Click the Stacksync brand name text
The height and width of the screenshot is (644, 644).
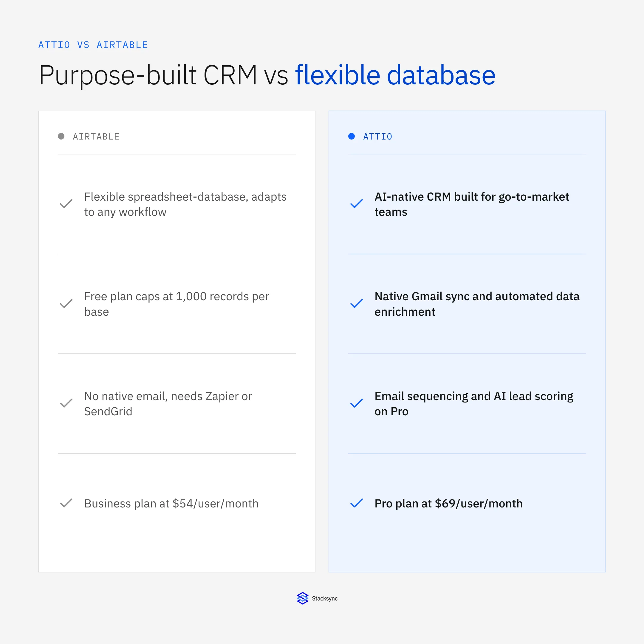(325, 599)
